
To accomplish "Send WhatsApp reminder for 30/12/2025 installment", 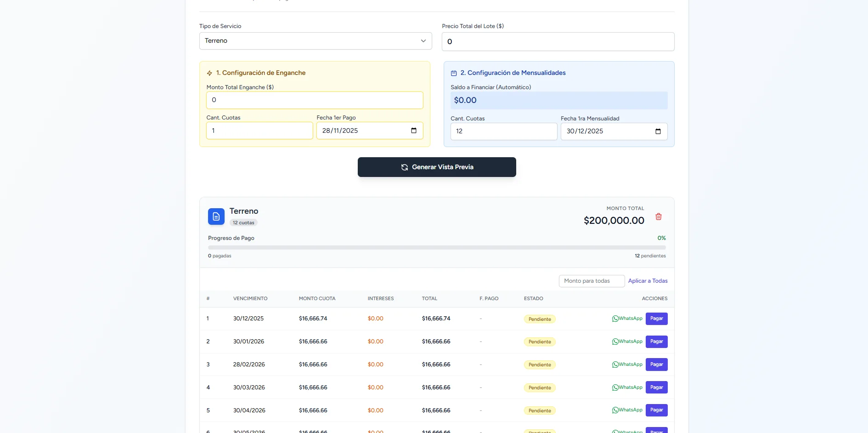I will (x=627, y=319).
